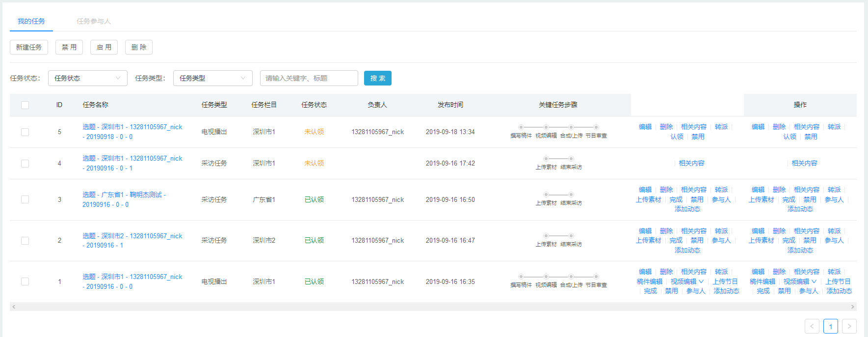
Task: Click the 节目审查 step dot for task 1
Action: (x=596, y=277)
